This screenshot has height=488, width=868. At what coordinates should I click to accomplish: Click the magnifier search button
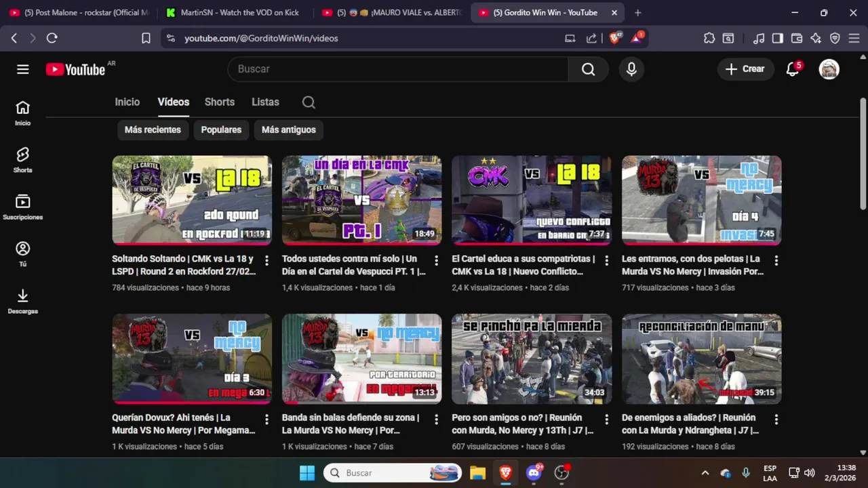588,69
